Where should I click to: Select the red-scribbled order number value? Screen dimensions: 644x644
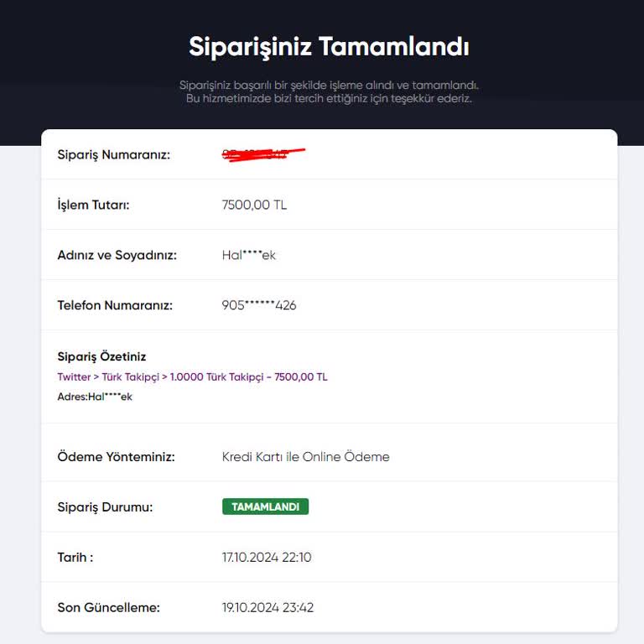coord(262,154)
